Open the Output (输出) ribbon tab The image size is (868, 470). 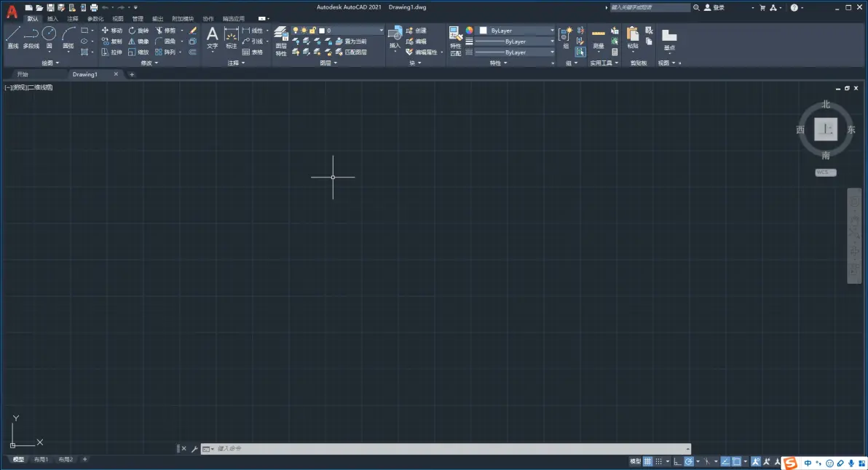point(158,19)
